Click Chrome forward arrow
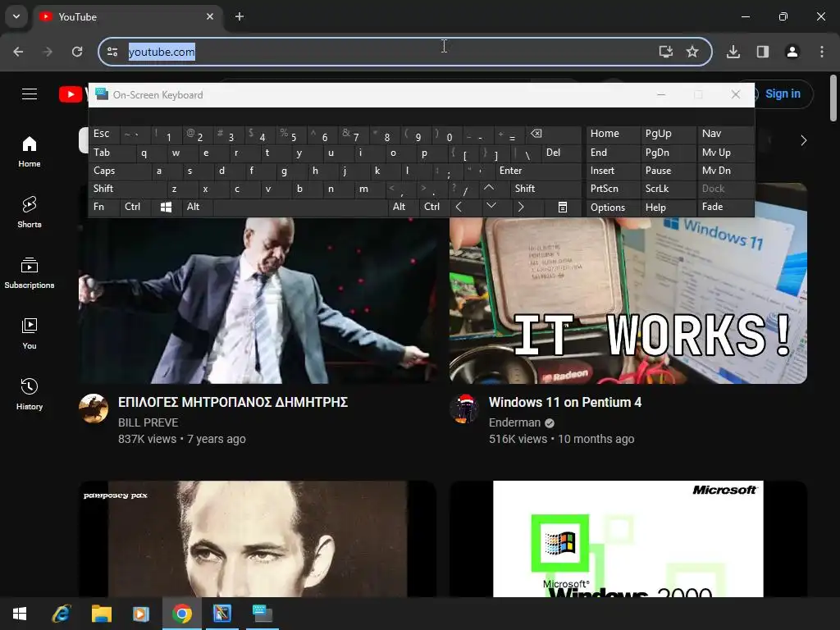Image resolution: width=840 pixels, height=630 pixels. 48,52
